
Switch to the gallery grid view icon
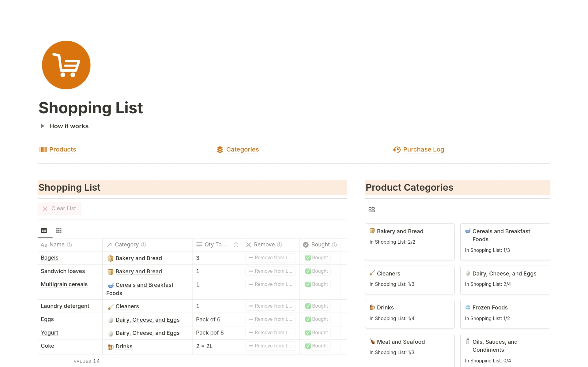(59, 230)
